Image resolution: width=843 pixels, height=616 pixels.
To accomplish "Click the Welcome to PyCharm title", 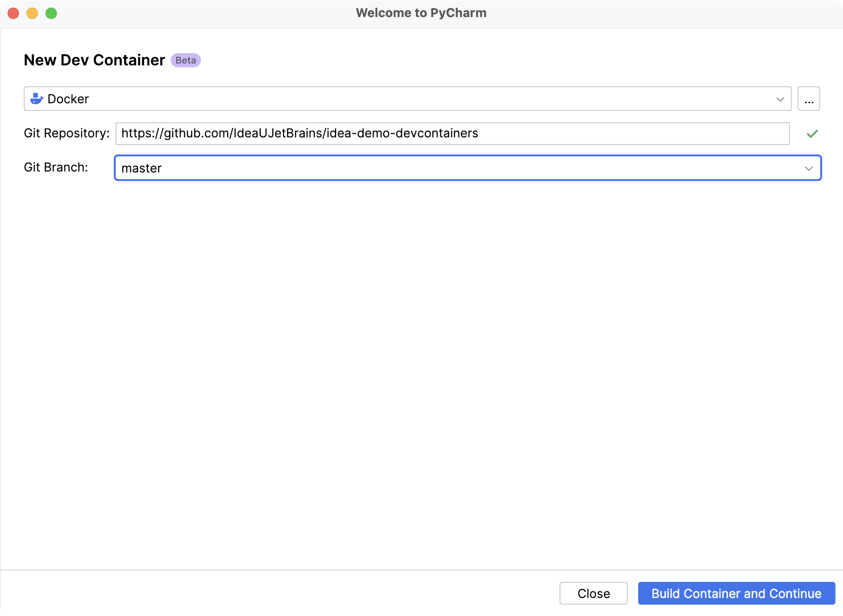I will pyautogui.click(x=421, y=13).
